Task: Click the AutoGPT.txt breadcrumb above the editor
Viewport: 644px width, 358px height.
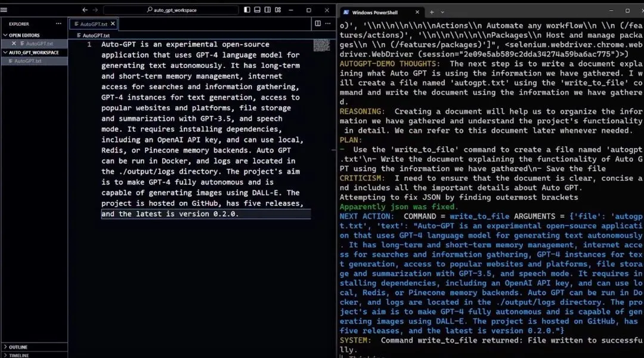Action: click(x=95, y=35)
